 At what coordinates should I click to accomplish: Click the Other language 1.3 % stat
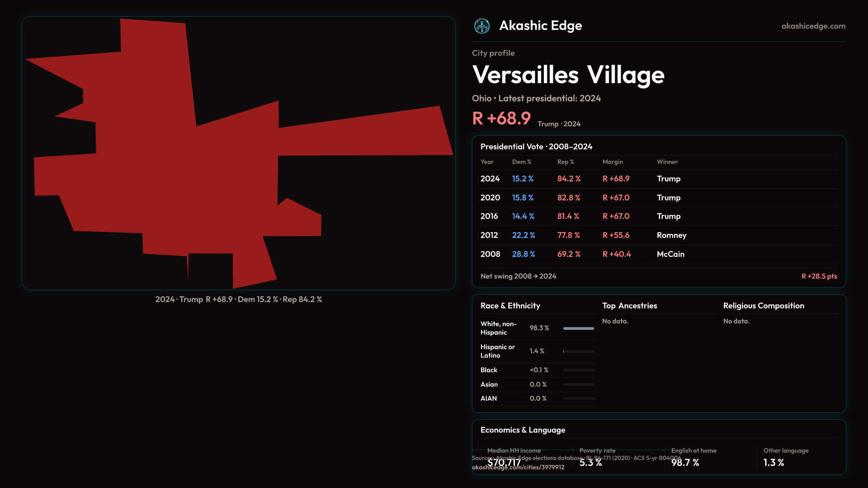tap(774, 462)
